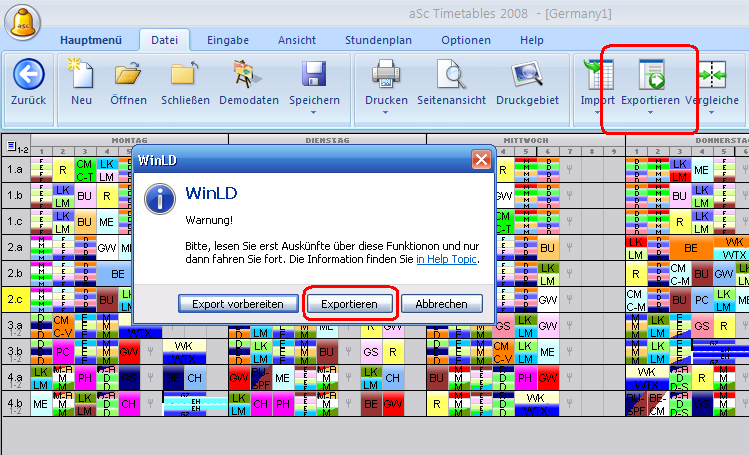This screenshot has height=455, width=749.
Task: Open the Stundenplan tab
Action: [x=378, y=40]
